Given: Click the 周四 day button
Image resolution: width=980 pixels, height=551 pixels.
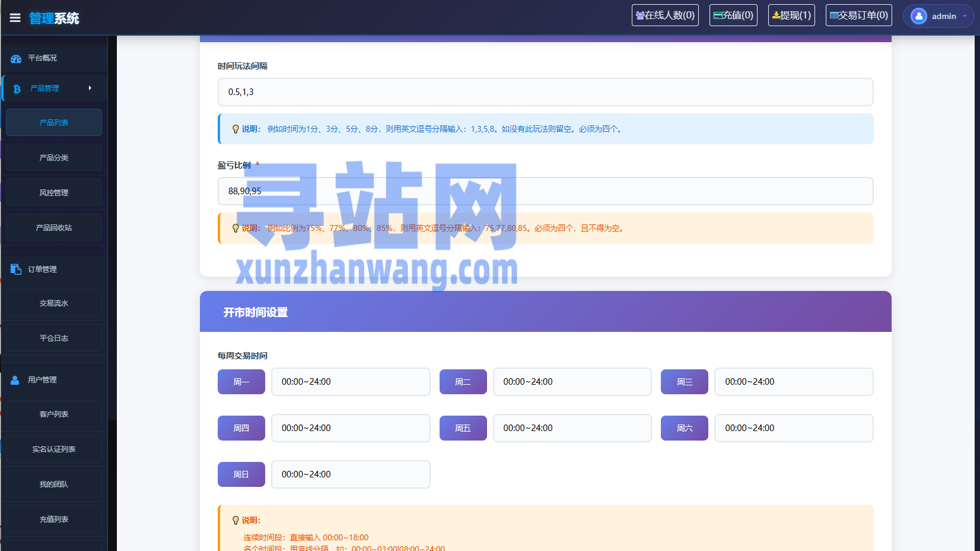Looking at the screenshot, I should tap(241, 428).
